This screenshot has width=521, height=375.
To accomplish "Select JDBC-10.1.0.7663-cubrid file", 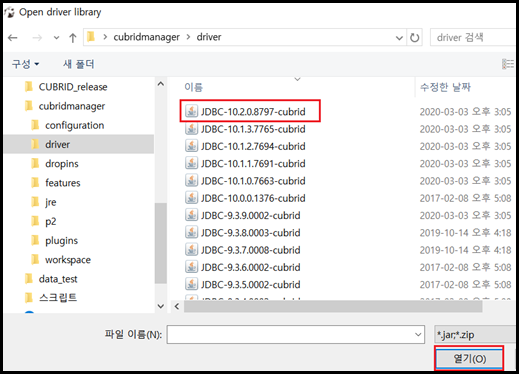I will coord(253,181).
